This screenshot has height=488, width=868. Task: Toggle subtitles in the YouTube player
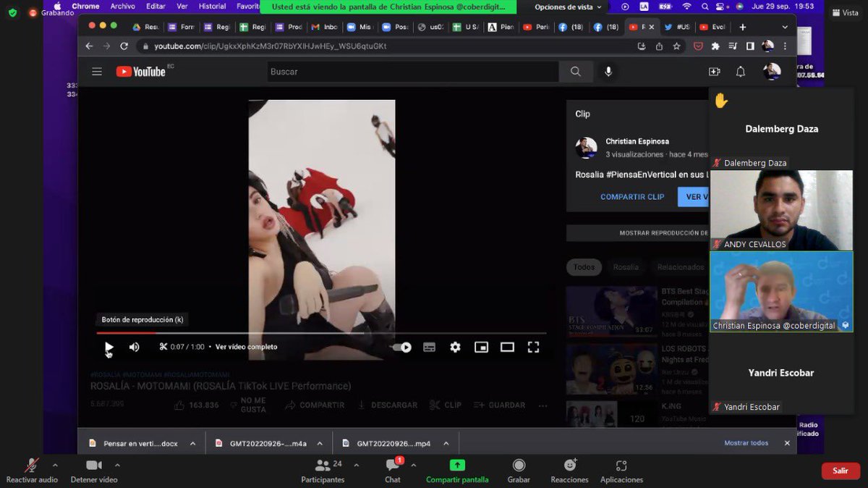click(x=429, y=347)
